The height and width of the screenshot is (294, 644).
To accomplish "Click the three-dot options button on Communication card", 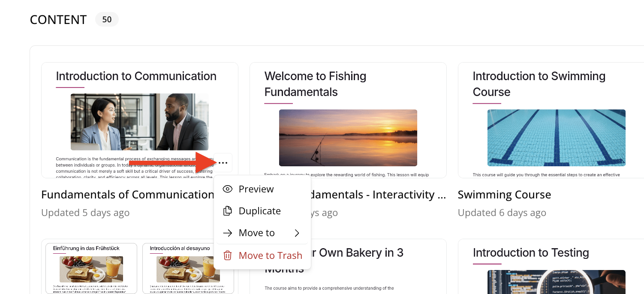I will 223,163.
